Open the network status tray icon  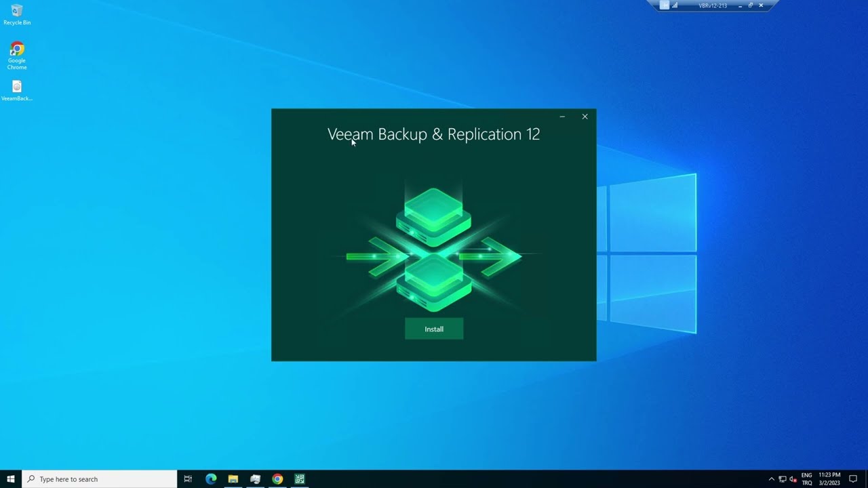click(x=782, y=479)
